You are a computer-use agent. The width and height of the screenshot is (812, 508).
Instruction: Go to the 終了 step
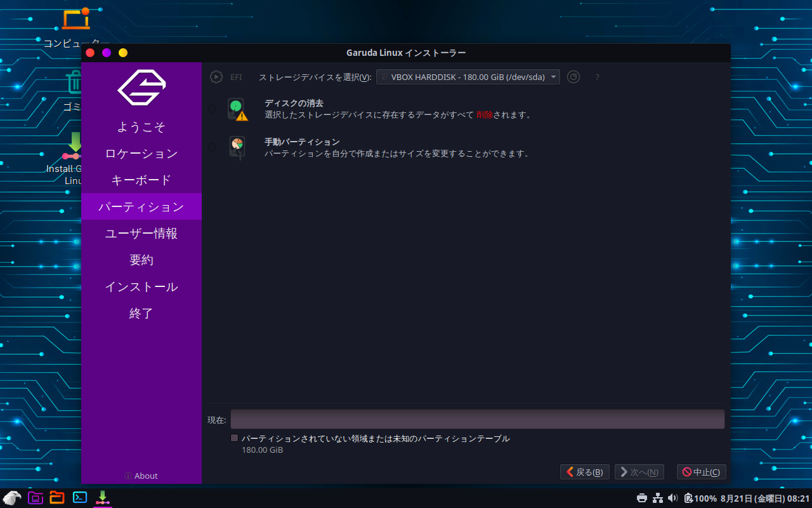(x=141, y=314)
